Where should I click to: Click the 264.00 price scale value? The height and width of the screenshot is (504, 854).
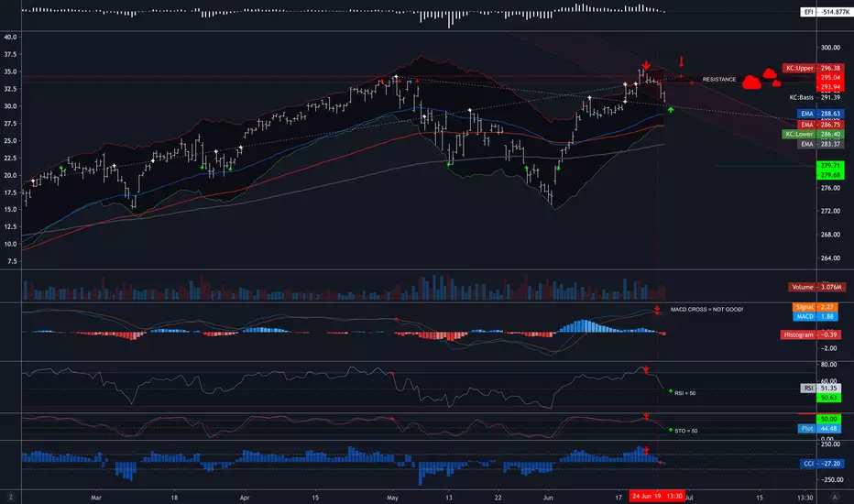830,258
